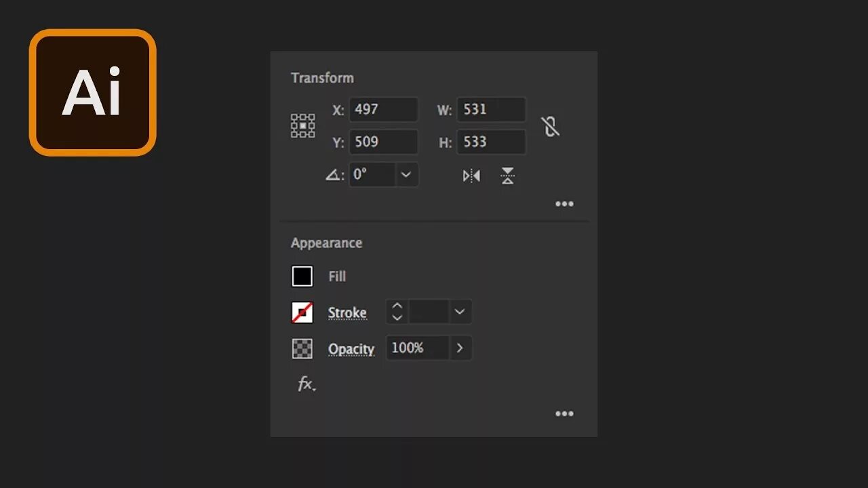Open the stroke weight dropdown
Image resolution: width=868 pixels, height=488 pixels.
pos(459,312)
